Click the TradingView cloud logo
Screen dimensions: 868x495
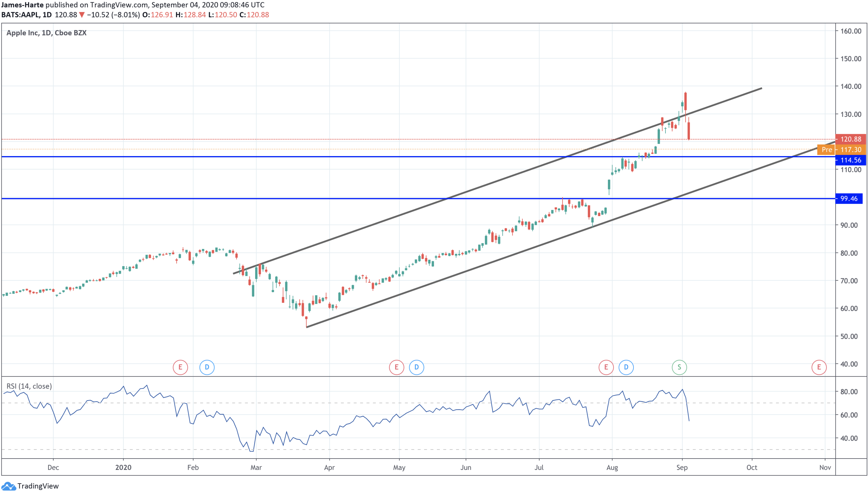point(9,486)
